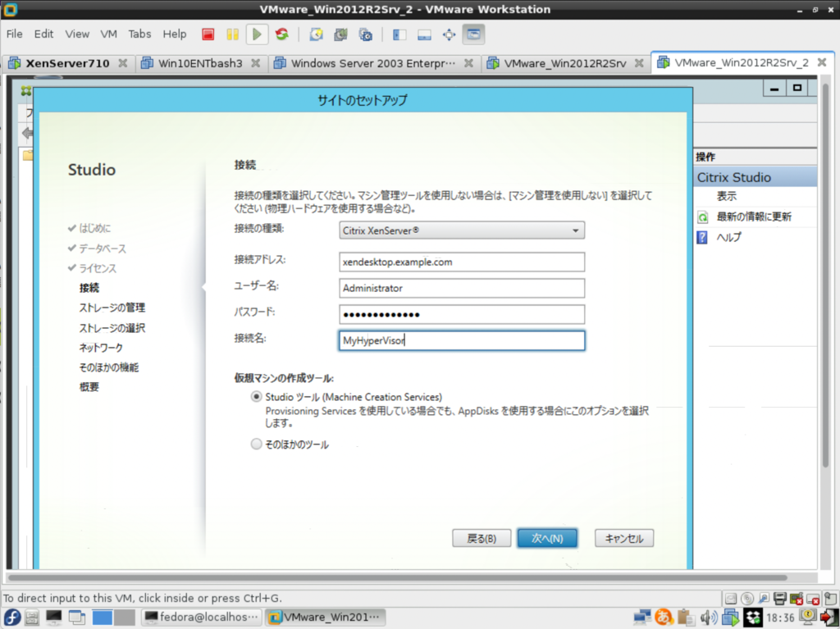Open the Edit menu
This screenshot has width=840, height=629.
pyautogui.click(x=43, y=34)
